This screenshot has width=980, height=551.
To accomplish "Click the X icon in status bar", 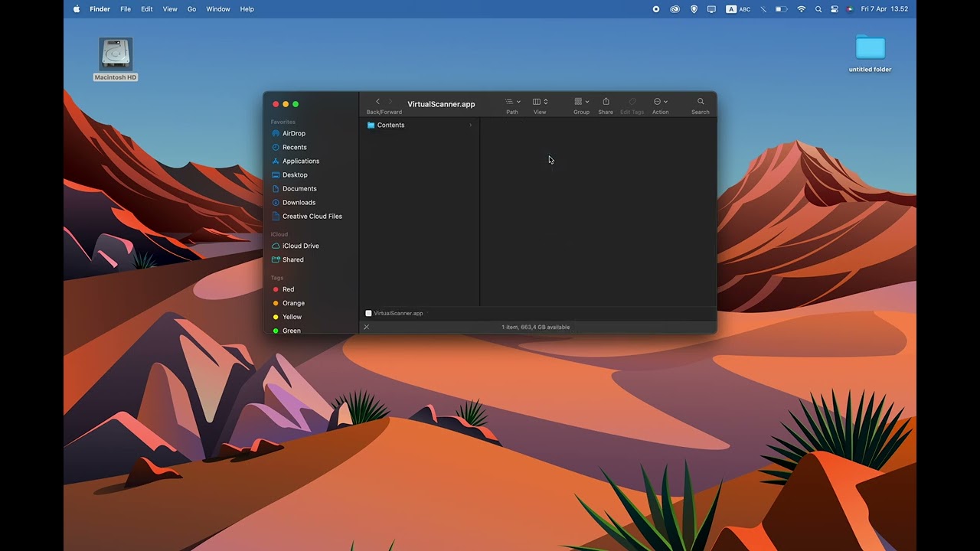I will tap(366, 327).
